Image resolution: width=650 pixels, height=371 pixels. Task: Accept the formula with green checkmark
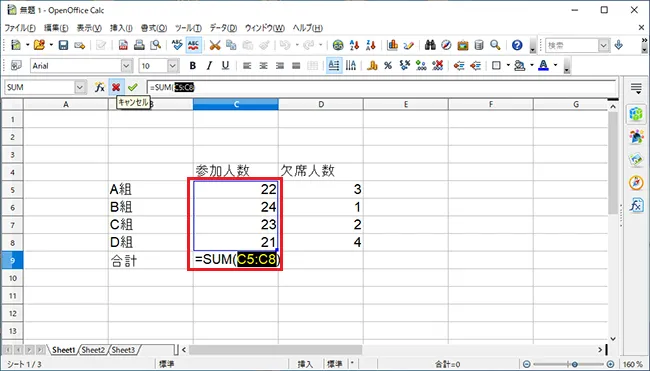(133, 87)
